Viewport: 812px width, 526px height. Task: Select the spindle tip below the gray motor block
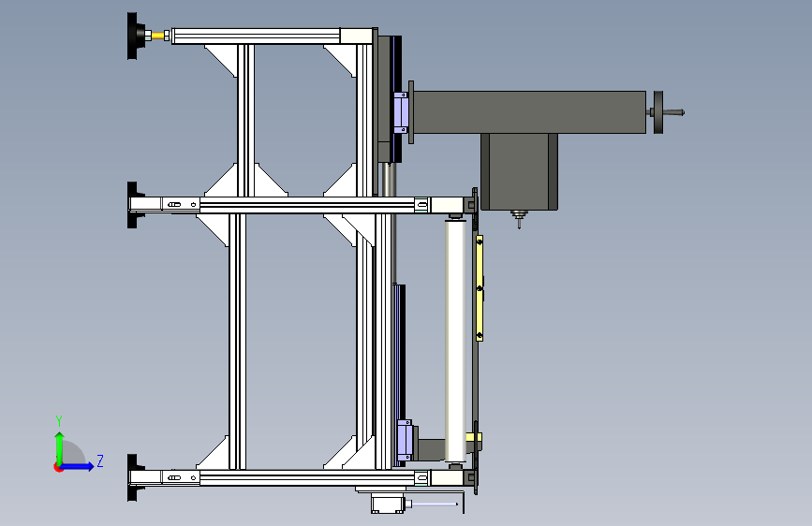coord(518,218)
